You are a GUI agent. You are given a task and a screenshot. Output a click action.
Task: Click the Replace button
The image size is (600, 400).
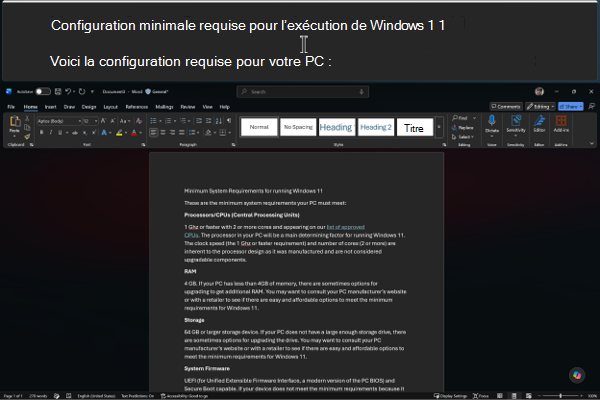(x=463, y=127)
